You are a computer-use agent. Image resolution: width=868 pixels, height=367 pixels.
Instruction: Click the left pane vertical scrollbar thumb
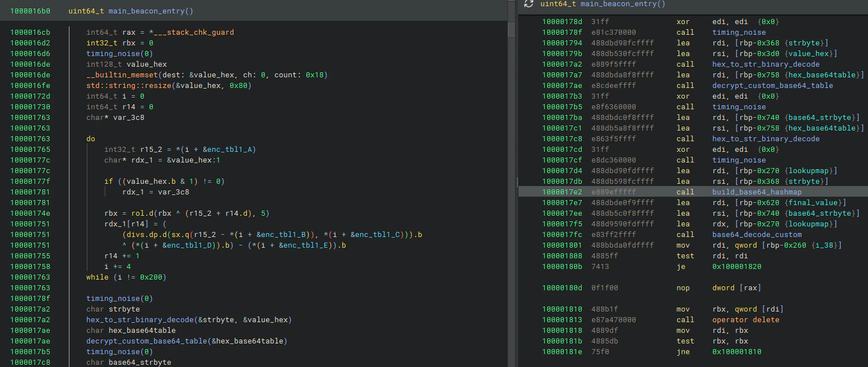tap(511, 29)
